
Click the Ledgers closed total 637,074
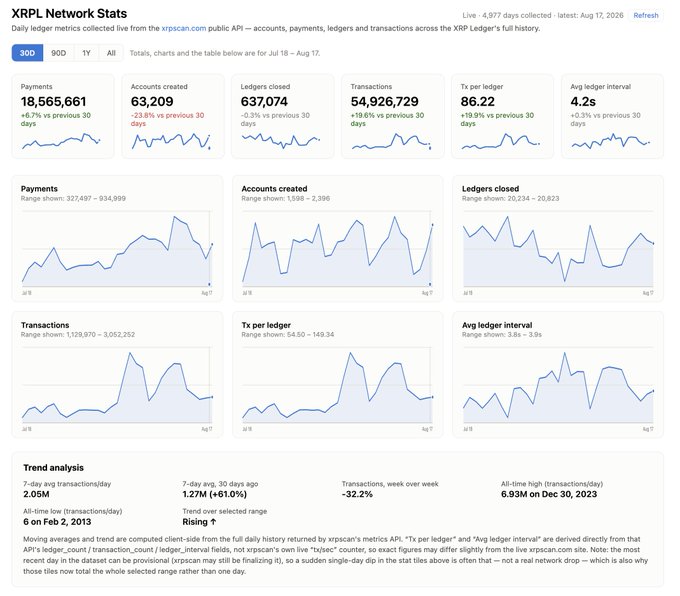264,102
